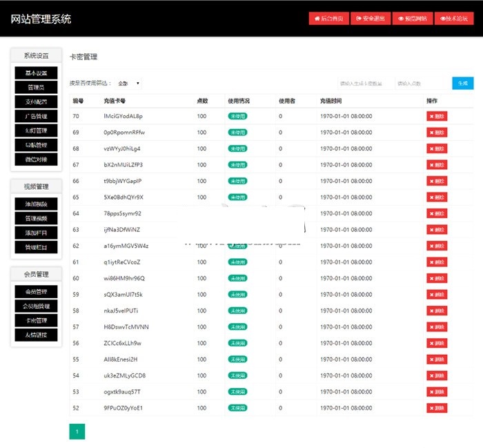Screen dimensions: 483x448
Task: Select card code H8DswvTcMVNN text
Action: click(126, 327)
